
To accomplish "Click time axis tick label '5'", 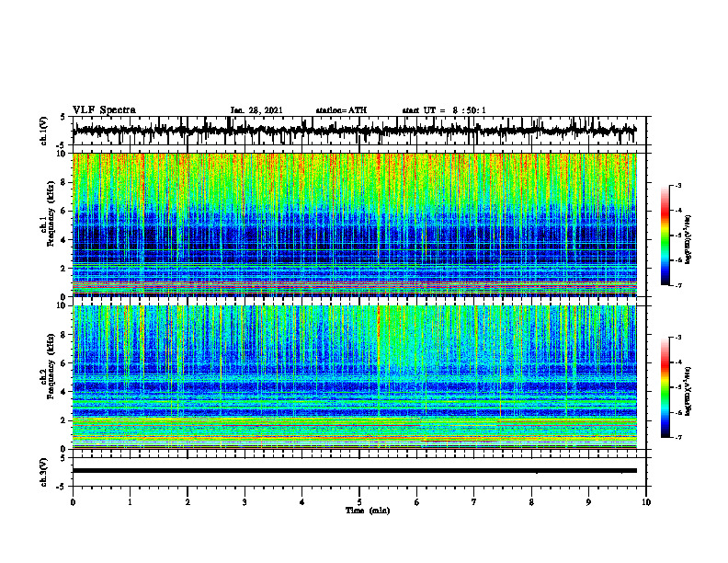I will [359, 502].
